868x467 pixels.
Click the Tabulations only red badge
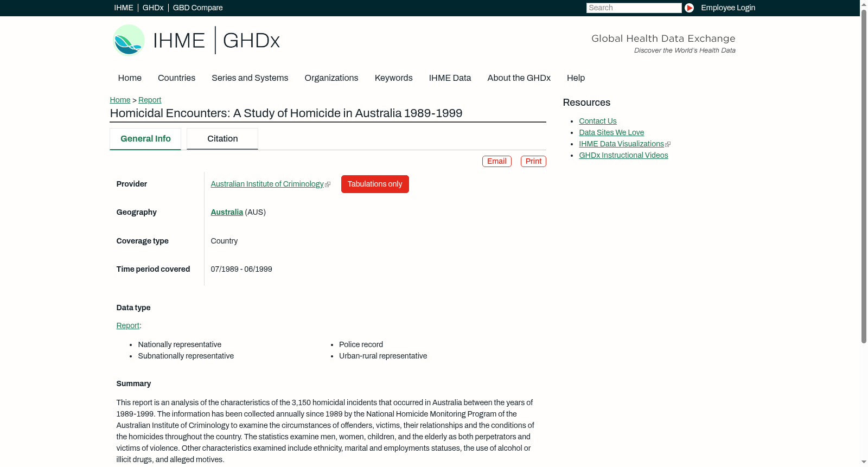pos(375,184)
